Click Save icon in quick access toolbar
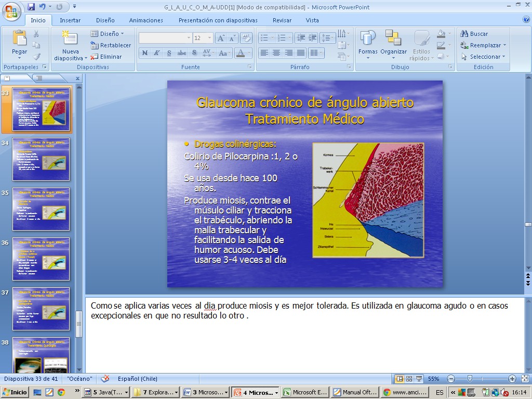Screen dimensions: 532x399 31,7
